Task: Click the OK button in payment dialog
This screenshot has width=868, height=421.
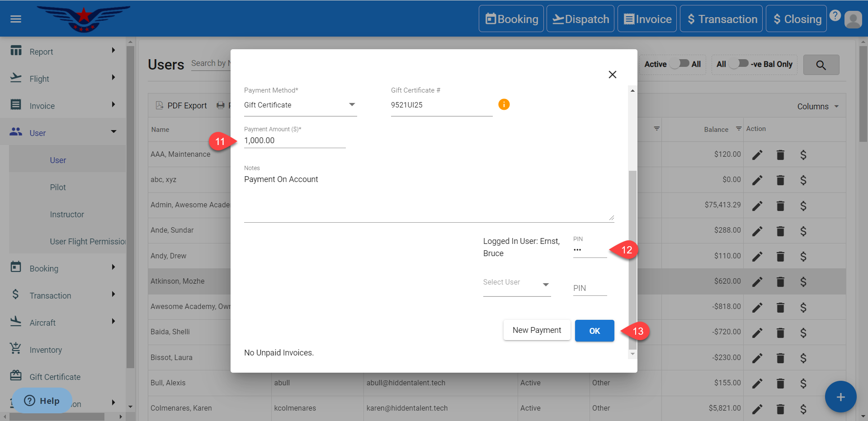Action: [594, 331]
